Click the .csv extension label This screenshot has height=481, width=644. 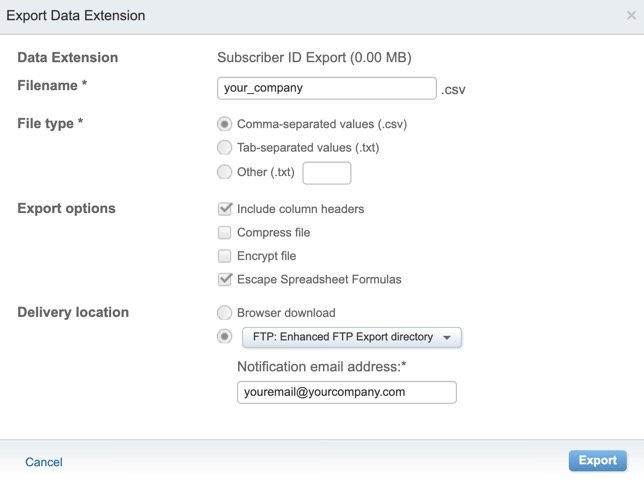pos(453,90)
